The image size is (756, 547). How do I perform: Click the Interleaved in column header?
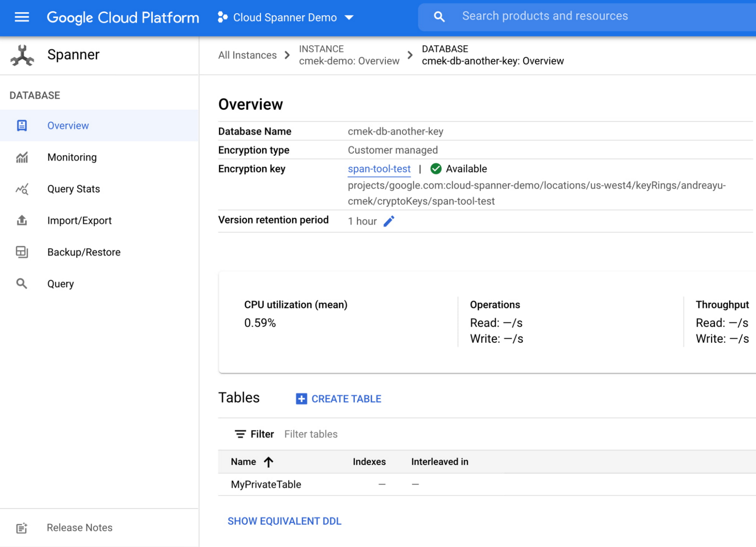(x=440, y=462)
